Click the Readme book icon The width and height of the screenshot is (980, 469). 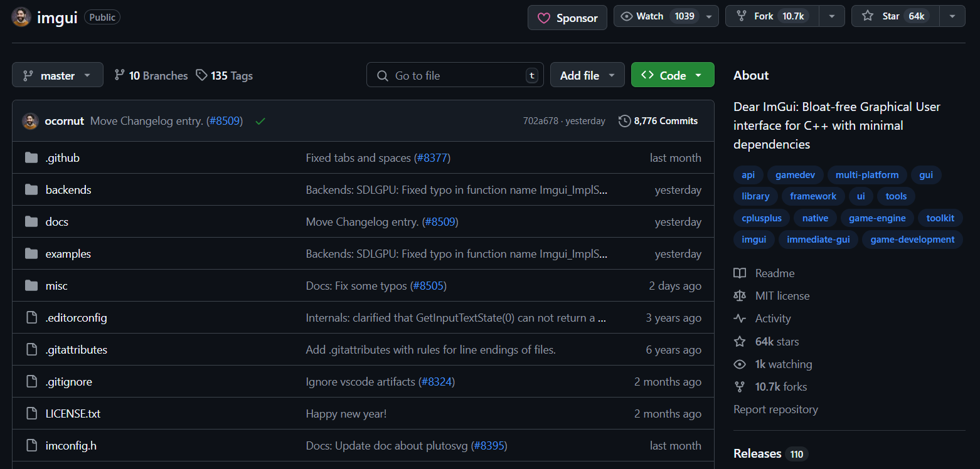740,273
